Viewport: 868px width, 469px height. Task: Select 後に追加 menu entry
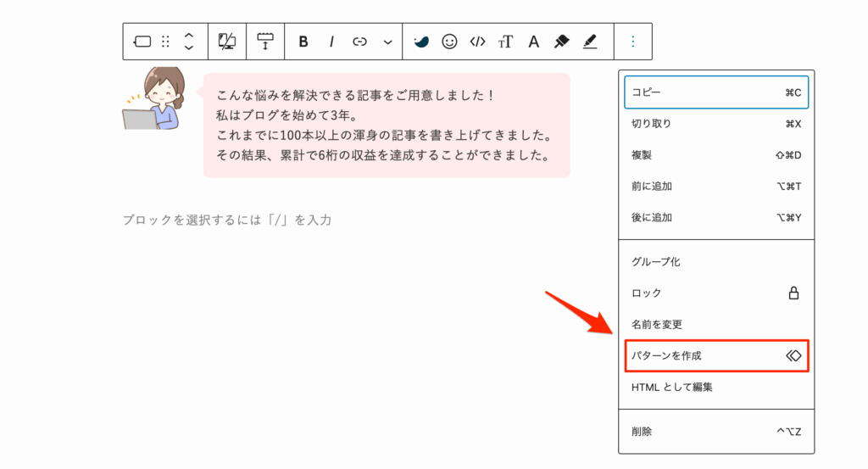[x=716, y=218]
